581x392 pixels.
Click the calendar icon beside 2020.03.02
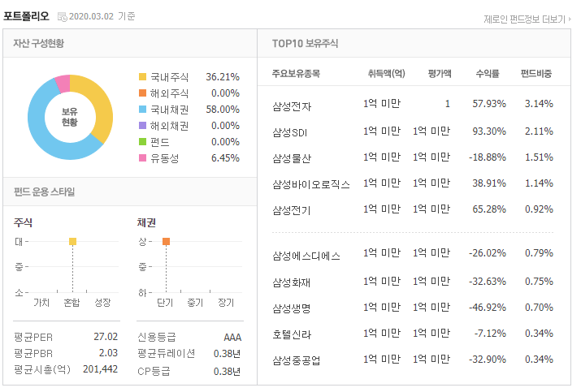[x=63, y=17]
